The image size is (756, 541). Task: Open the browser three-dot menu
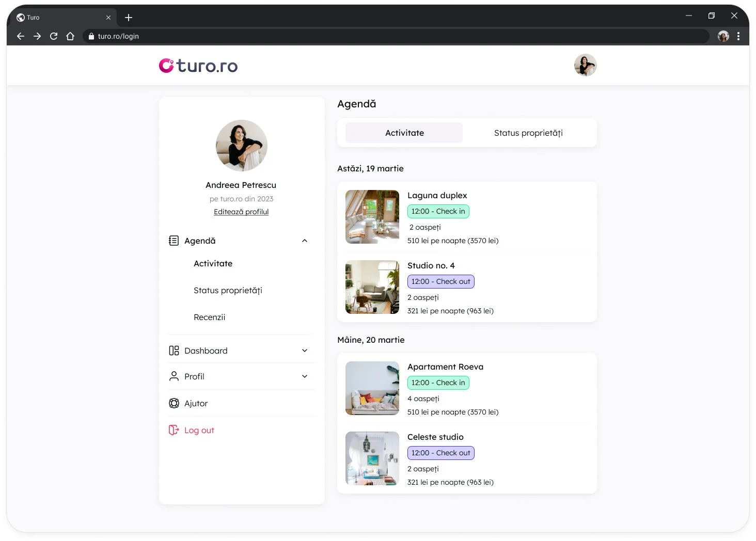pos(738,36)
